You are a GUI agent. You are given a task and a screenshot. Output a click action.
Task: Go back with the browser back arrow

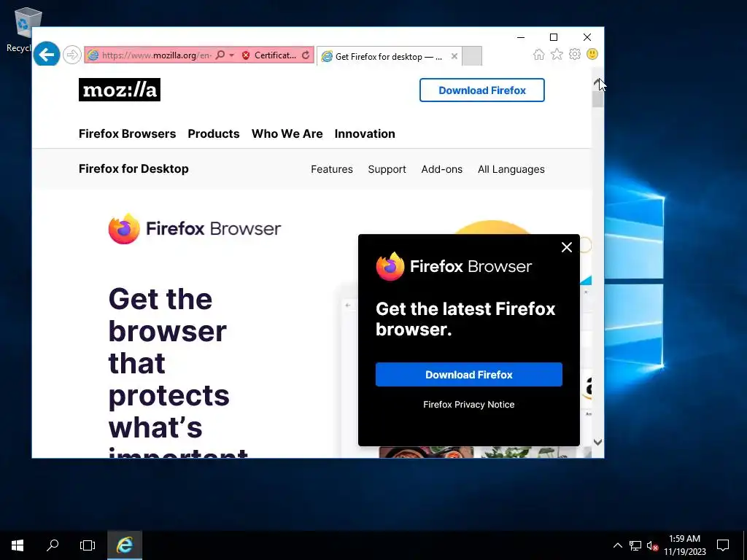[47, 54]
